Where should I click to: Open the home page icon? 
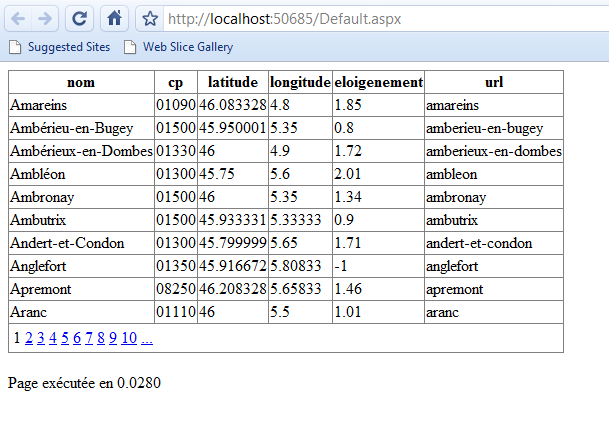[x=115, y=18]
